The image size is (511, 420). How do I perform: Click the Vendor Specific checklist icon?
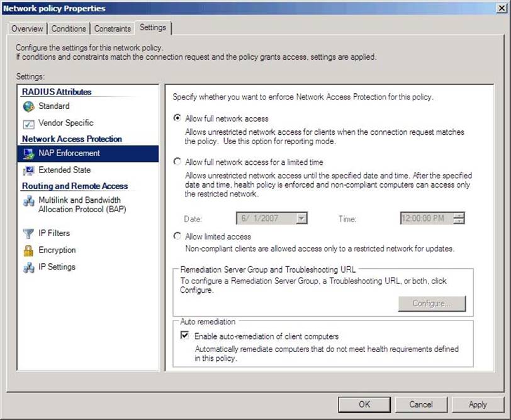coord(28,123)
